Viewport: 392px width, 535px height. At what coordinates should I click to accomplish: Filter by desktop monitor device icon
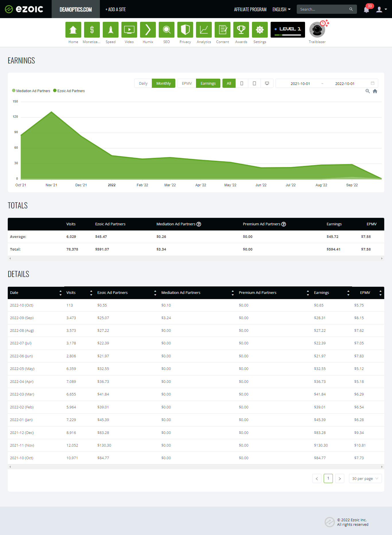(267, 83)
